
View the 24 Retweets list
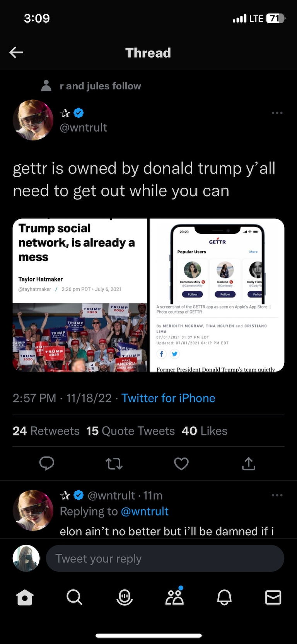point(46,431)
